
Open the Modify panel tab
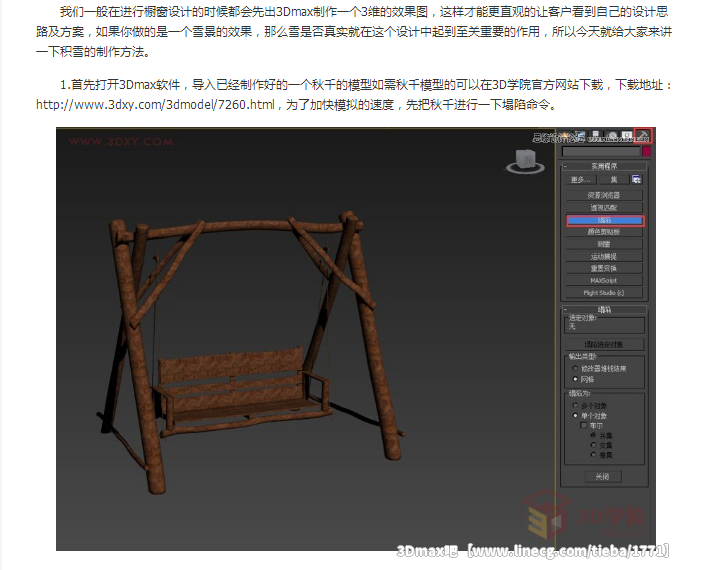click(581, 136)
